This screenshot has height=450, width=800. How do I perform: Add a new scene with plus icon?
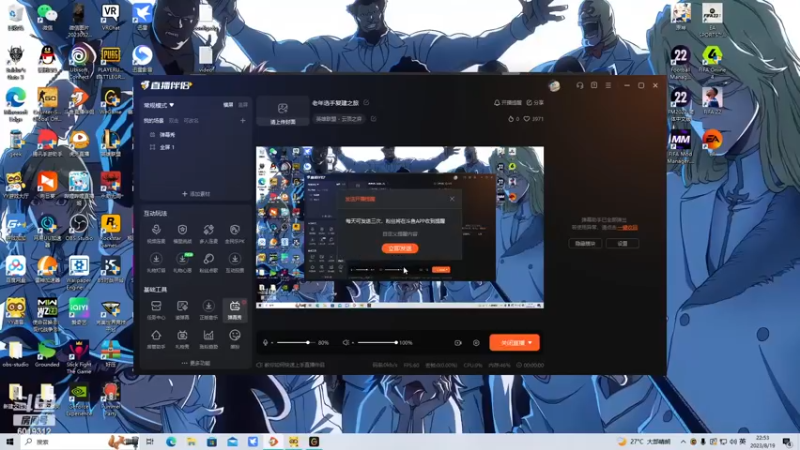(243, 121)
